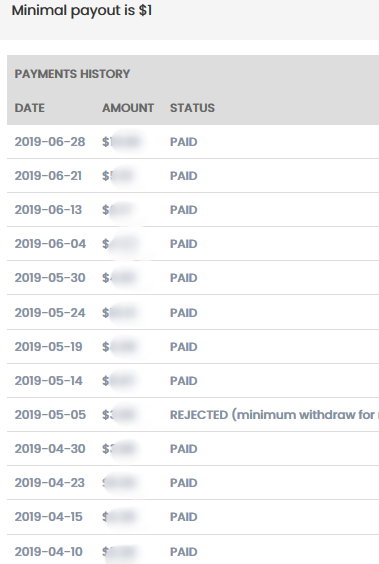Click the blurred amount for 2019-05-30
This screenshot has height=564, width=379.
tap(120, 278)
